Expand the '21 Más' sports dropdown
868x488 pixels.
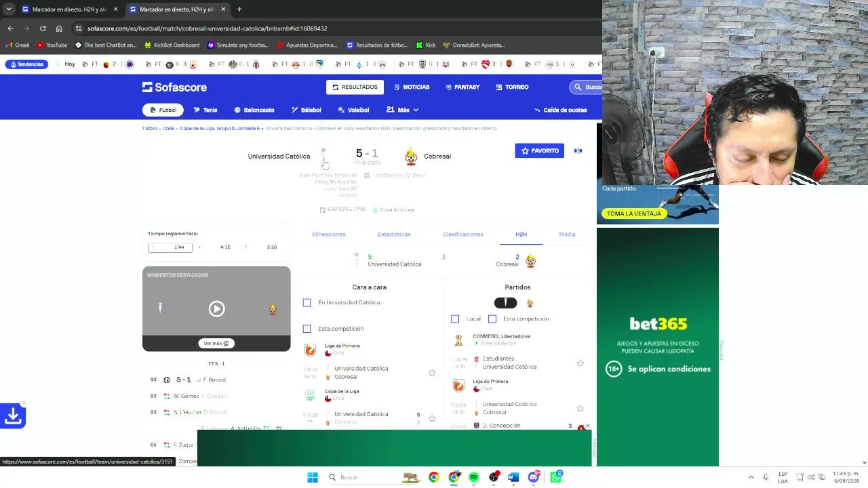click(402, 110)
